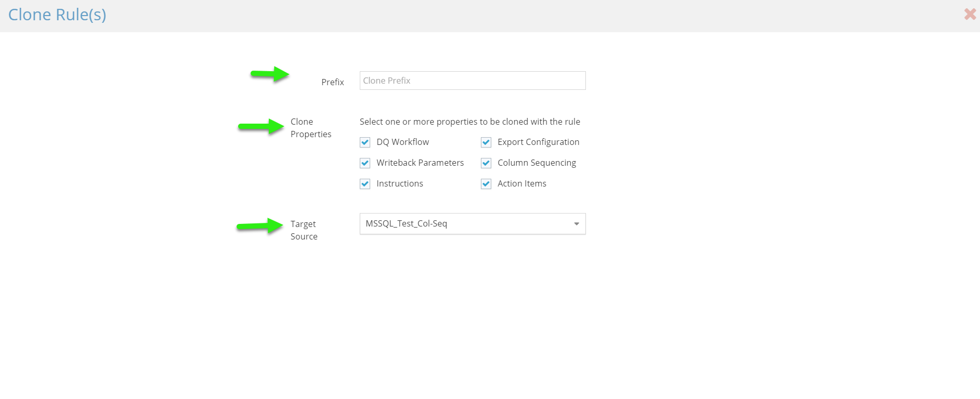Click the 'Select one or more properties' text
Viewport: 980px width, 399px height.
470,122
